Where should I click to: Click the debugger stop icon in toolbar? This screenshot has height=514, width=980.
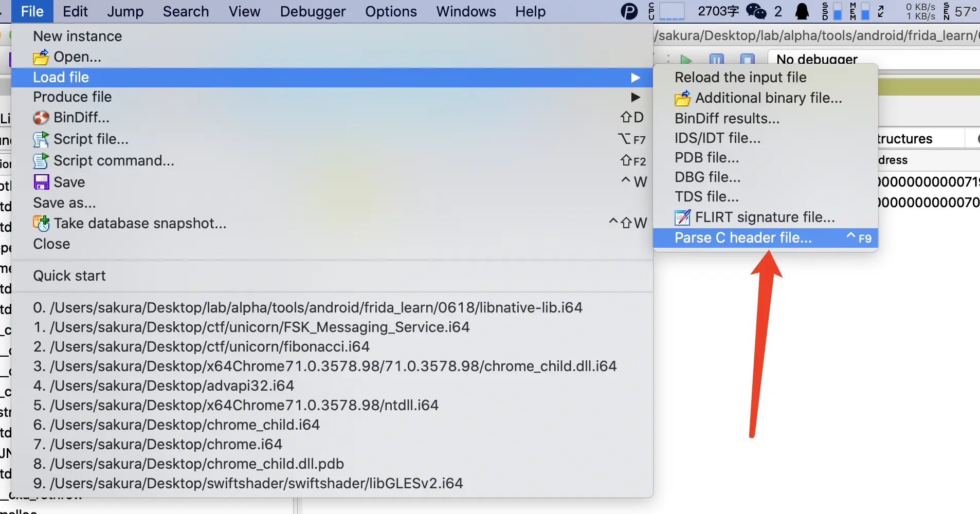(x=748, y=60)
